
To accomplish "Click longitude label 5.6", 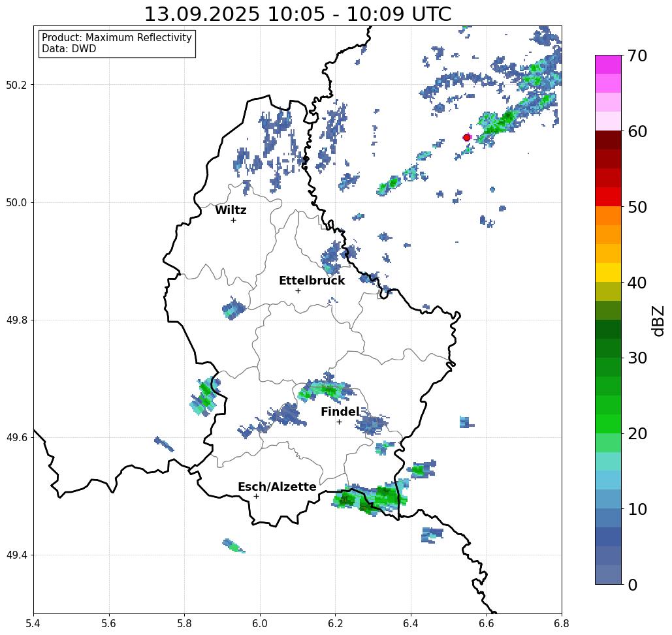I will 109,623.
